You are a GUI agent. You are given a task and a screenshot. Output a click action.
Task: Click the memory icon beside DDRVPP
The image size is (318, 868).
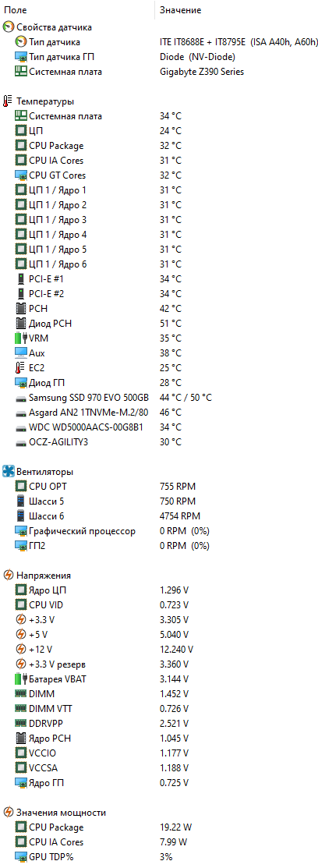point(20,723)
